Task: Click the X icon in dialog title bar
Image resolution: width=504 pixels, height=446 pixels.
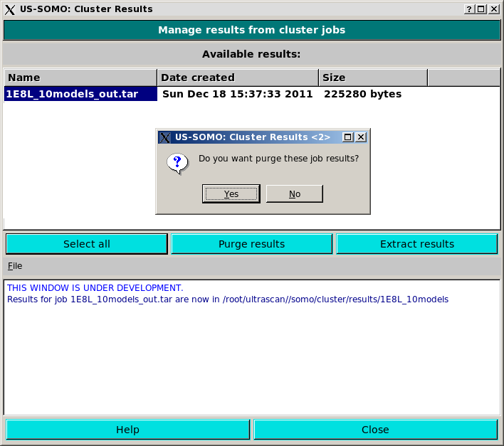Action: (x=165, y=137)
